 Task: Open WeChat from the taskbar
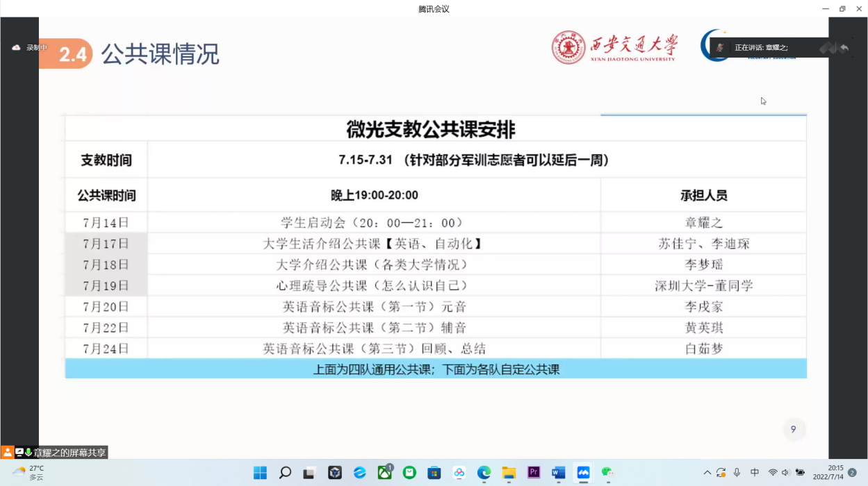(608, 473)
